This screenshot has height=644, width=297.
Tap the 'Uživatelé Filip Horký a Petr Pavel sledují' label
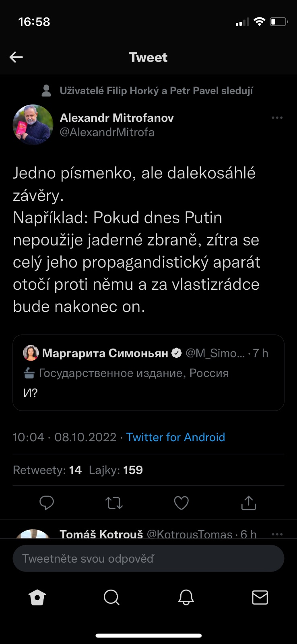point(156,91)
